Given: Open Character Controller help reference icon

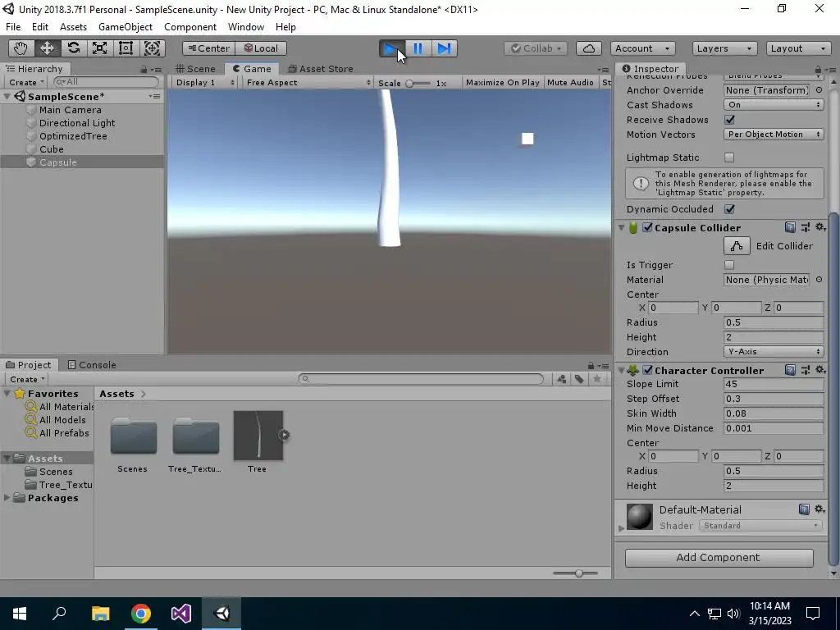Looking at the screenshot, I should 790,370.
